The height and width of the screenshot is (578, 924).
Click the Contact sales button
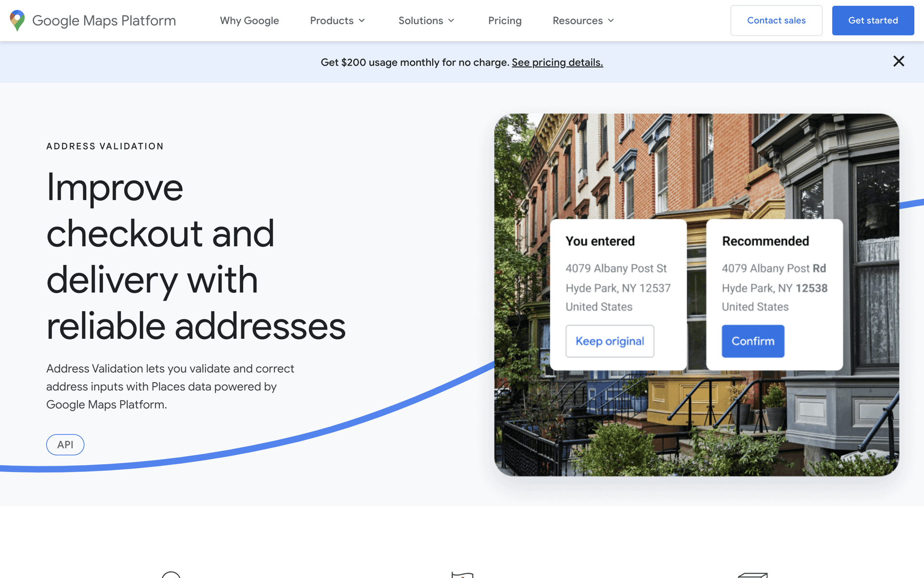pyautogui.click(x=776, y=20)
